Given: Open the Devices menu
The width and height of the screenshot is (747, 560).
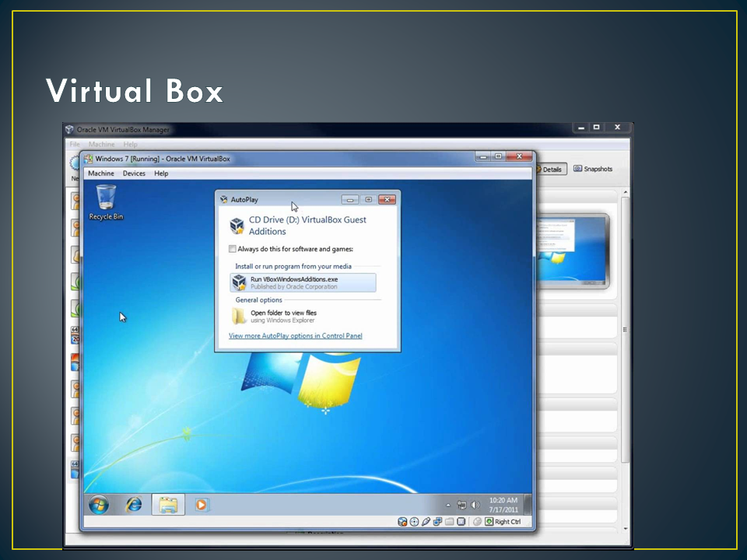Looking at the screenshot, I should (134, 173).
